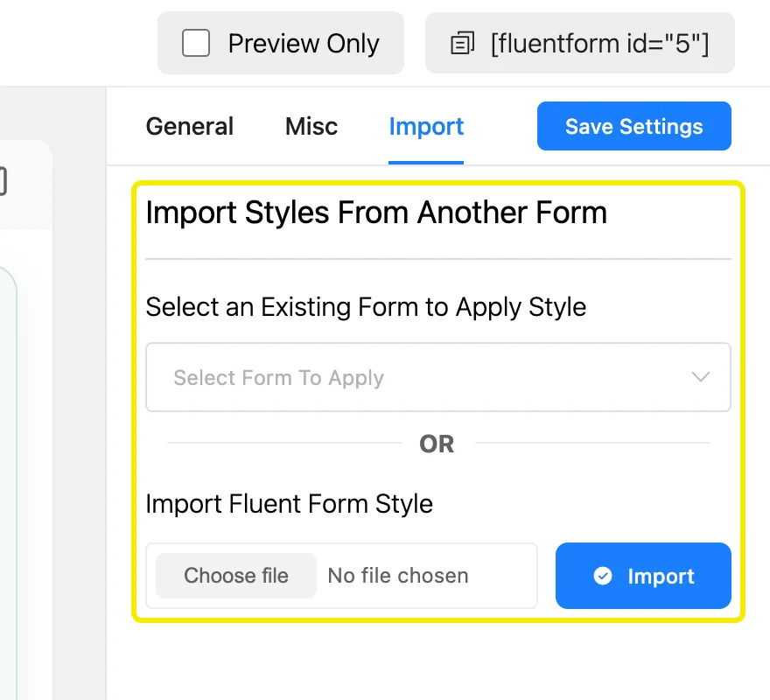
Task: Click the "Import Styles From Another Form" heading
Action: (x=376, y=213)
